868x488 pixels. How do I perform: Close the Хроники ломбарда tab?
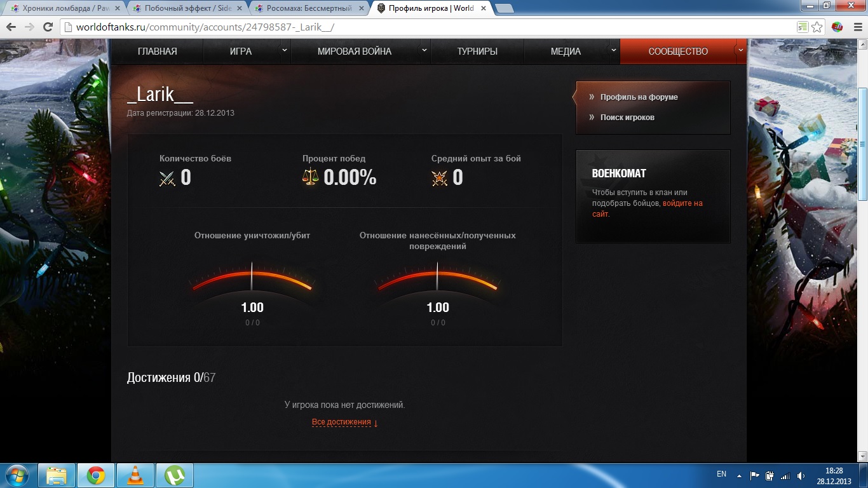(x=119, y=8)
